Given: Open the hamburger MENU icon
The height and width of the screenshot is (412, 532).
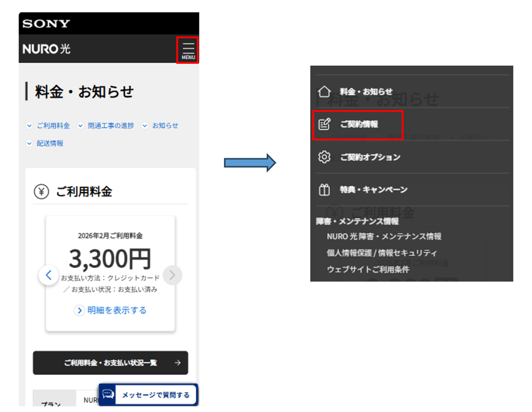Looking at the screenshot, I should point(188,49).
